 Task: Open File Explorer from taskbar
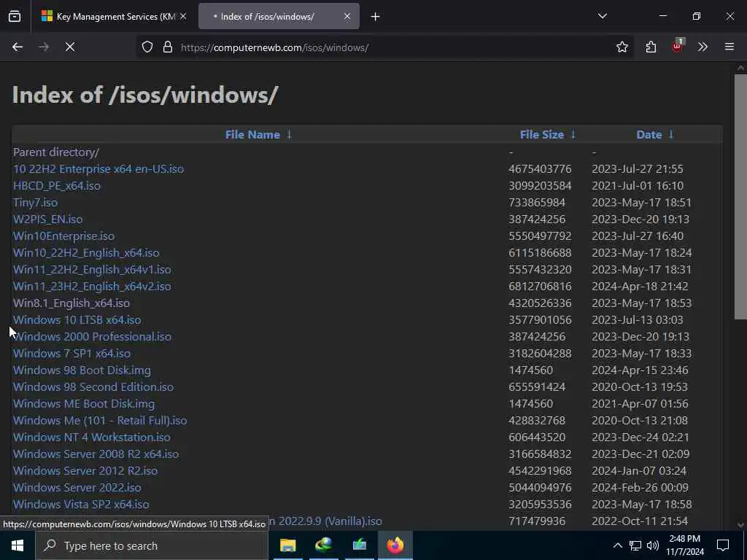click(x=287, y=545)
